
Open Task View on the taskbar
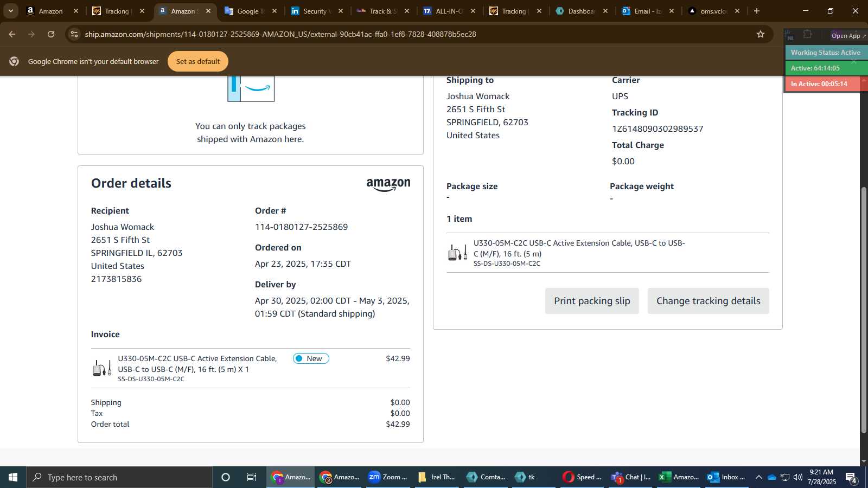(252, 477)
